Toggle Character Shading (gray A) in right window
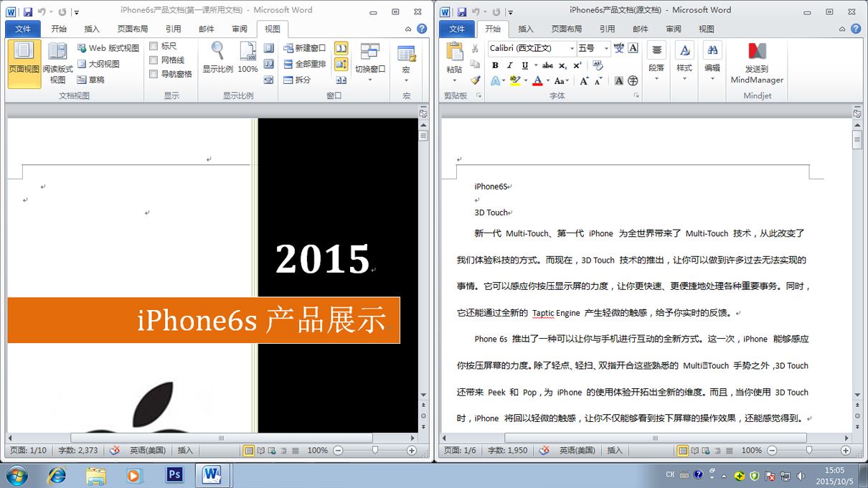868x488 pixels. (619, 81)
